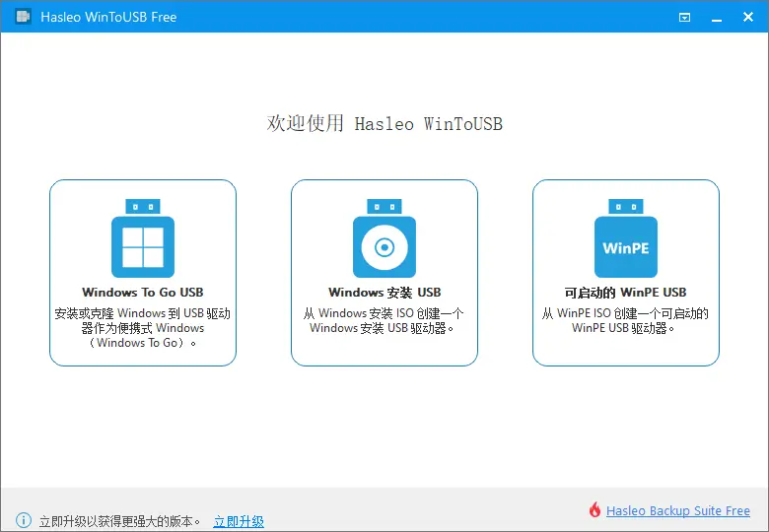Click the WinPE ISO description text
Image resolution: width=769 pixels, height=532 pixels.
click(626, 321)
